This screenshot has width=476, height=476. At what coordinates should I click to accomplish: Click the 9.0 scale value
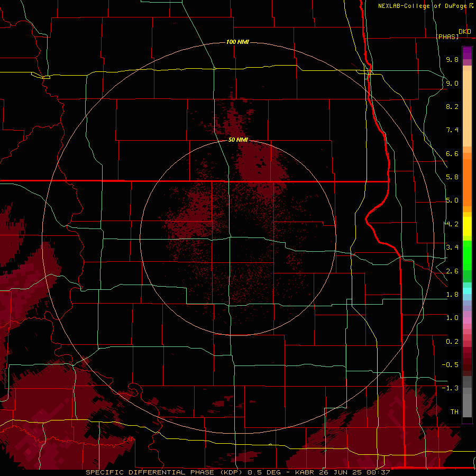pos(452,83)
